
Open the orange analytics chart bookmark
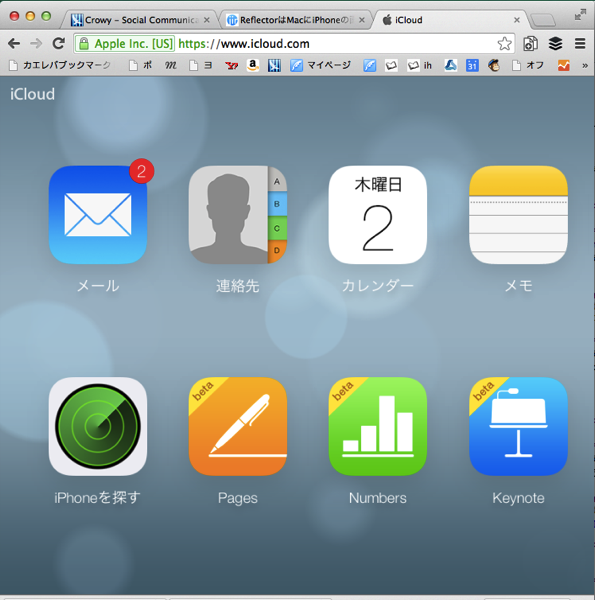click(563, 65)
